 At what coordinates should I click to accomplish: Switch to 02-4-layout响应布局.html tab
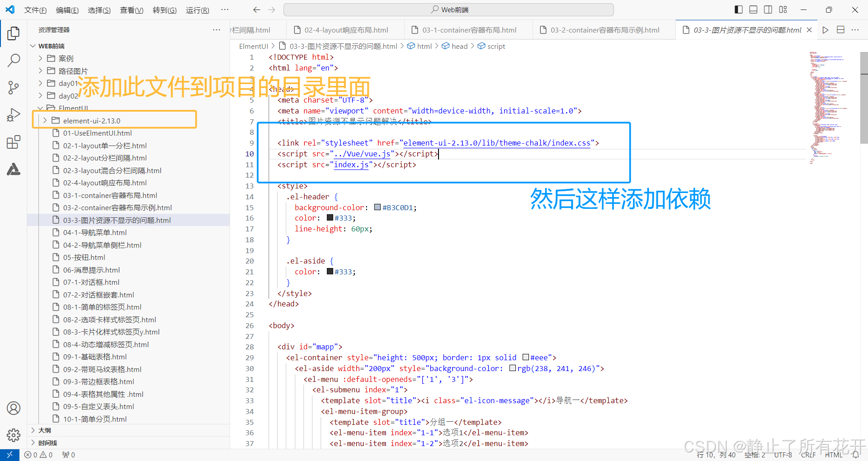tap(345, 30)
